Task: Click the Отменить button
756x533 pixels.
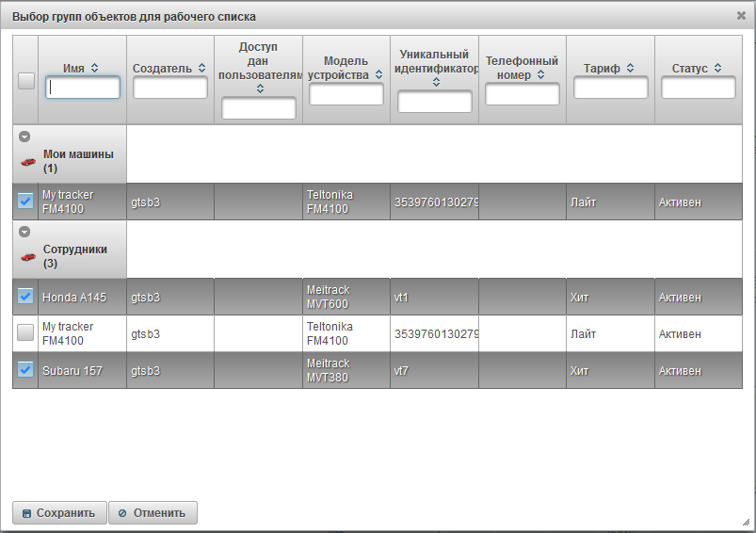Action: [153, 513]
